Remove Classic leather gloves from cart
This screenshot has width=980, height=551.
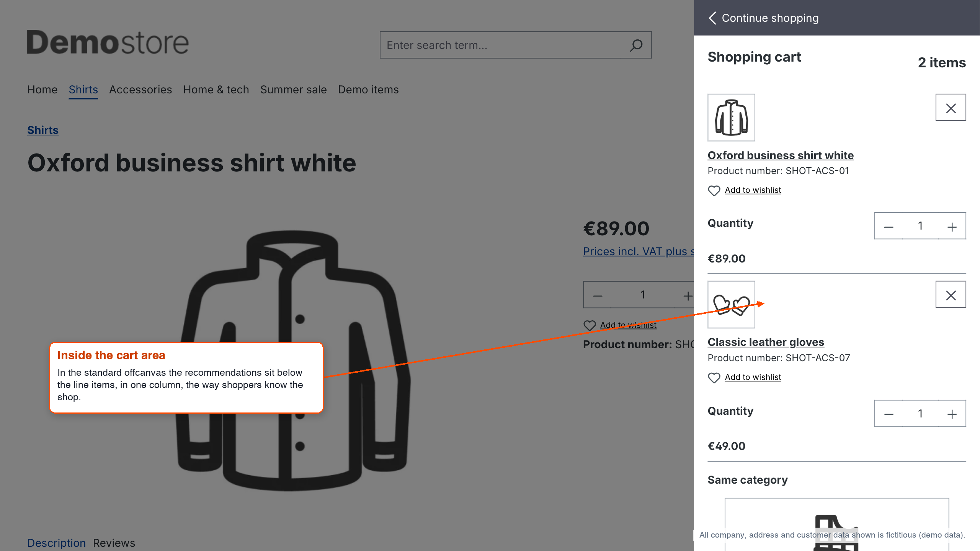point(951,295)
